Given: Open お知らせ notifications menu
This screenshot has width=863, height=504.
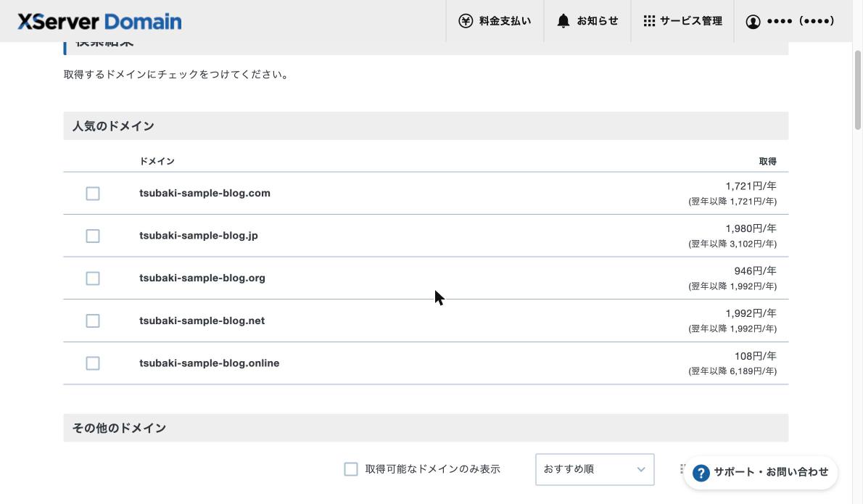Looking at the screenshot, I should (587, 21).
